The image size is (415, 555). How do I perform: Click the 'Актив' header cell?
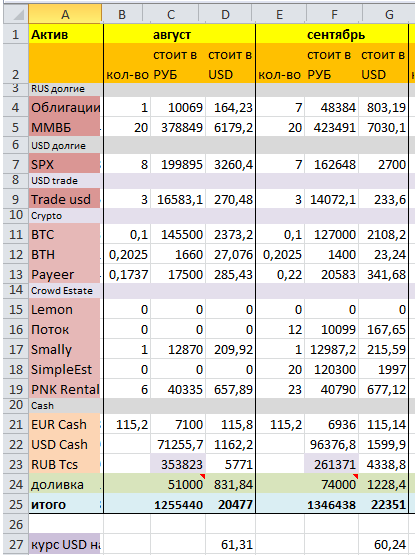(66, 34)
